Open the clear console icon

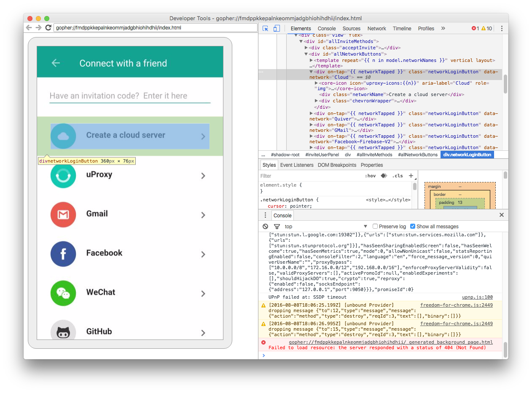click(x=265, y=226)
